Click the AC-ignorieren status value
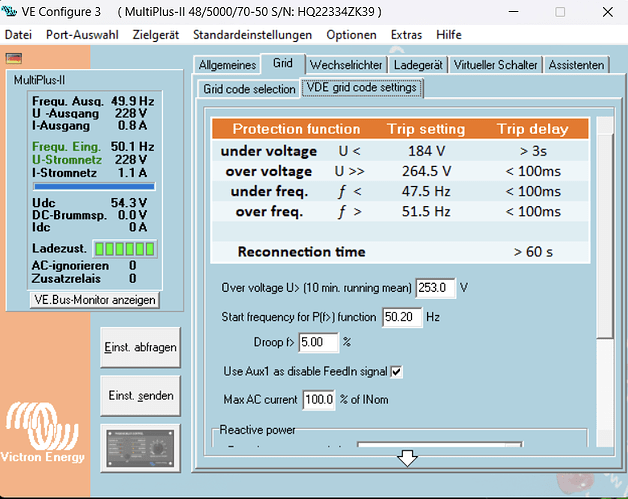Image resolution: width=628 pixels, height=499 pixels. (133, 266)
